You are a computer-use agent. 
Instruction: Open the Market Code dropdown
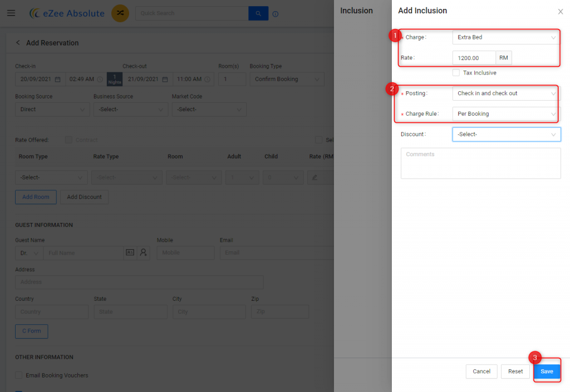[x=209, y=109]
